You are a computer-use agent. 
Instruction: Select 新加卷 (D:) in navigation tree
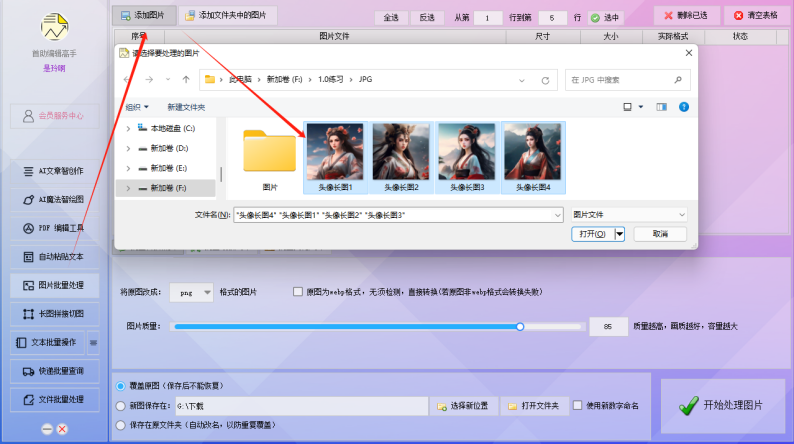pos(169,148)
